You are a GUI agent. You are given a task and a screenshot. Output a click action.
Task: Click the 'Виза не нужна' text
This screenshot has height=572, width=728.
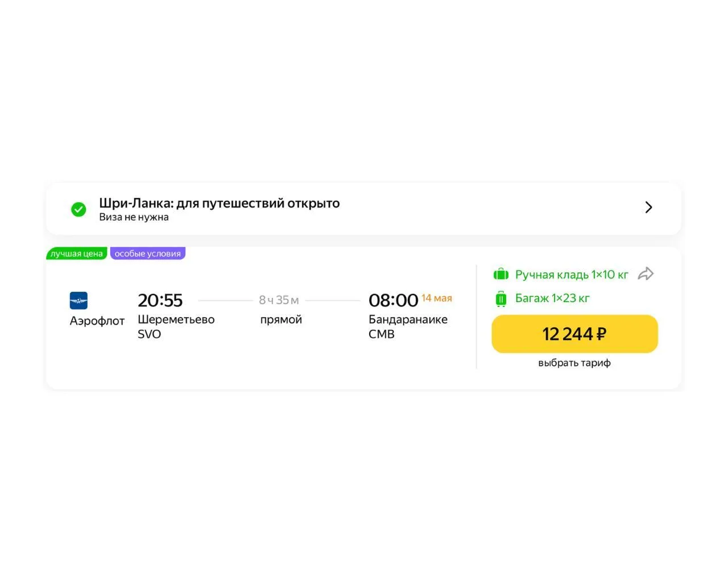point(134,217)
